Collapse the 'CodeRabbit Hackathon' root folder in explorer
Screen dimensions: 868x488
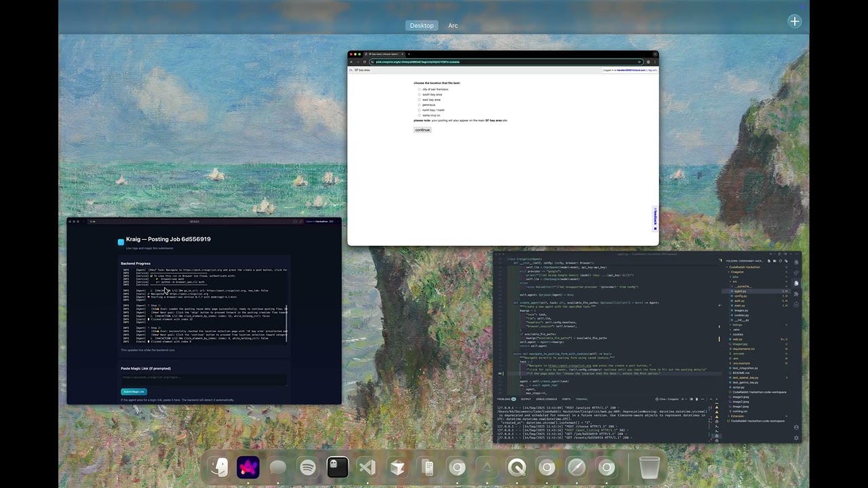(743, 267)
